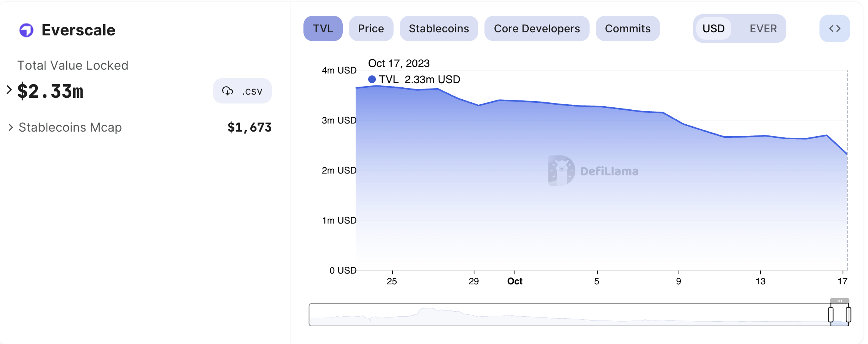
Task: Switch denomination to EVER
Action: tap(763, 28)
